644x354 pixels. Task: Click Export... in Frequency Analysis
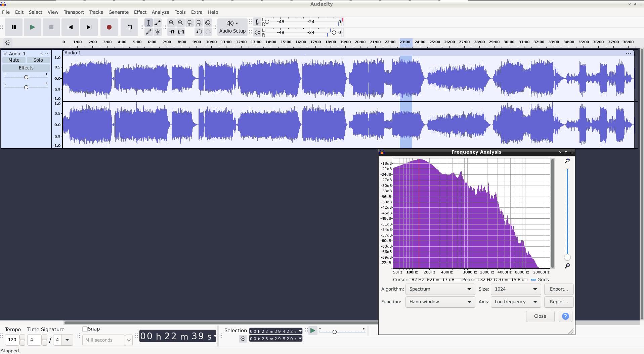click(x=559, y=289)
